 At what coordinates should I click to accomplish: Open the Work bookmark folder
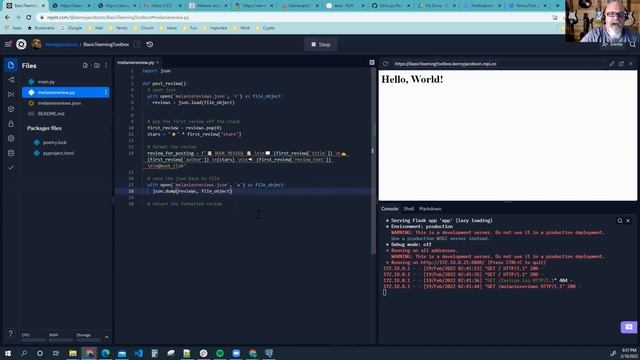click(x=241, y=28)
